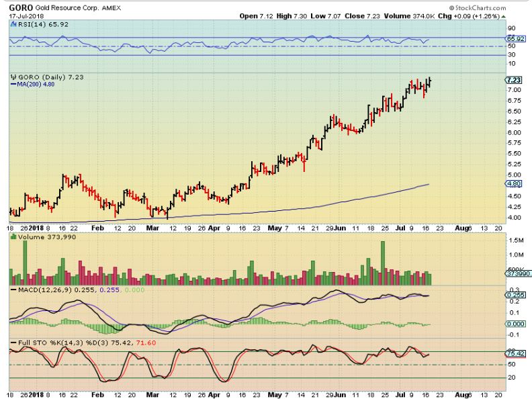Click the MA(200) 4.80 legend entry
The image size is (532, 399).
point(32,84)
